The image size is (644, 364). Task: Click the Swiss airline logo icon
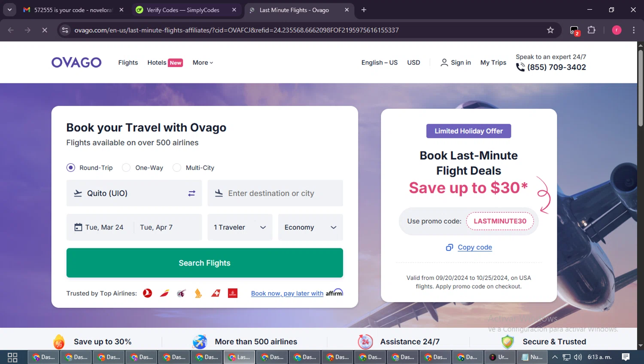(x=216, y=293)
